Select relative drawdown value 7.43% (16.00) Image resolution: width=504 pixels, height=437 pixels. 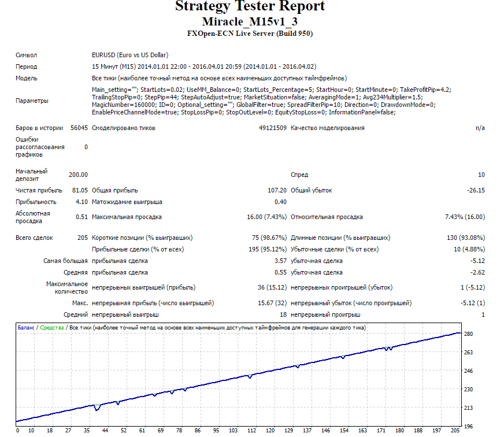pos(465,217)
